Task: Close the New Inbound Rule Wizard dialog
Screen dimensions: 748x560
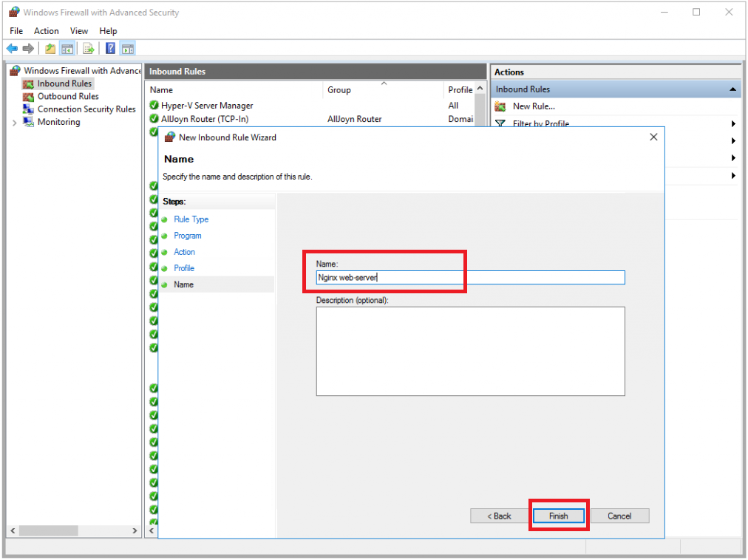Action: tap(653, 137)
